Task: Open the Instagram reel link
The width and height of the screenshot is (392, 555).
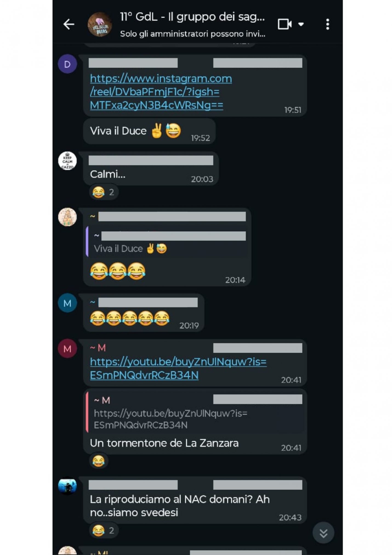Action: tap(161, 92)
